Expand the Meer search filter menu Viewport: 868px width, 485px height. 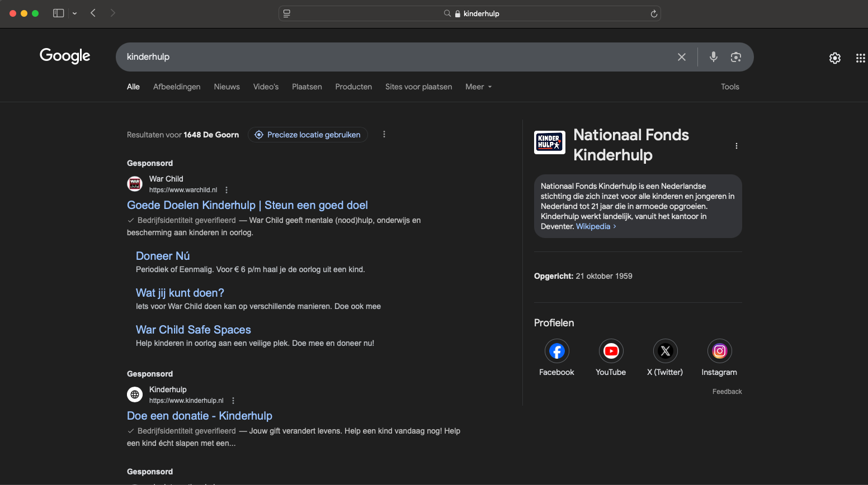[x=478, y=87]
